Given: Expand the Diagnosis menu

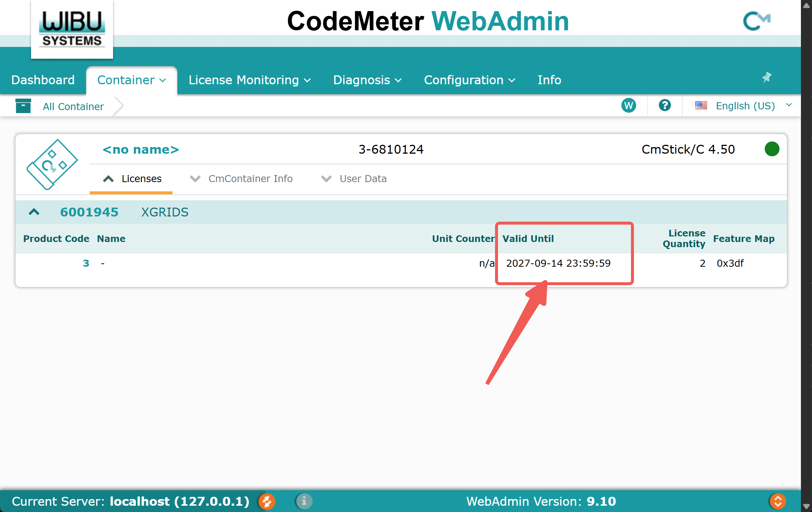Looking at the screenshot, I should click(x=367, y=80).
